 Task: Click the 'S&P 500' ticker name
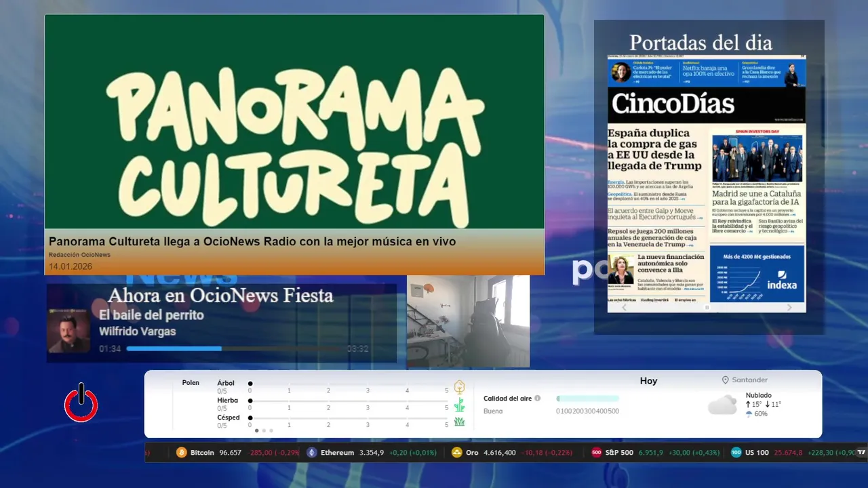pos(619,453)
